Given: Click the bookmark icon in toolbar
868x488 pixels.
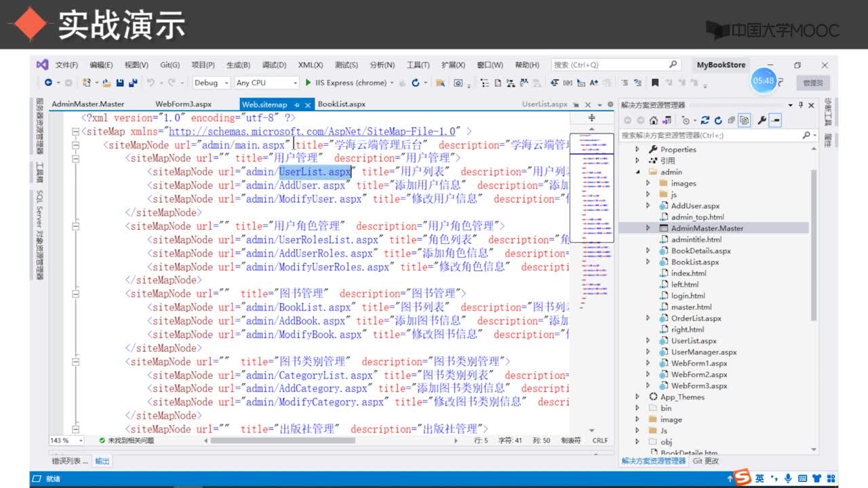Looking at the screenshot, I should click(x=655, y=83).
